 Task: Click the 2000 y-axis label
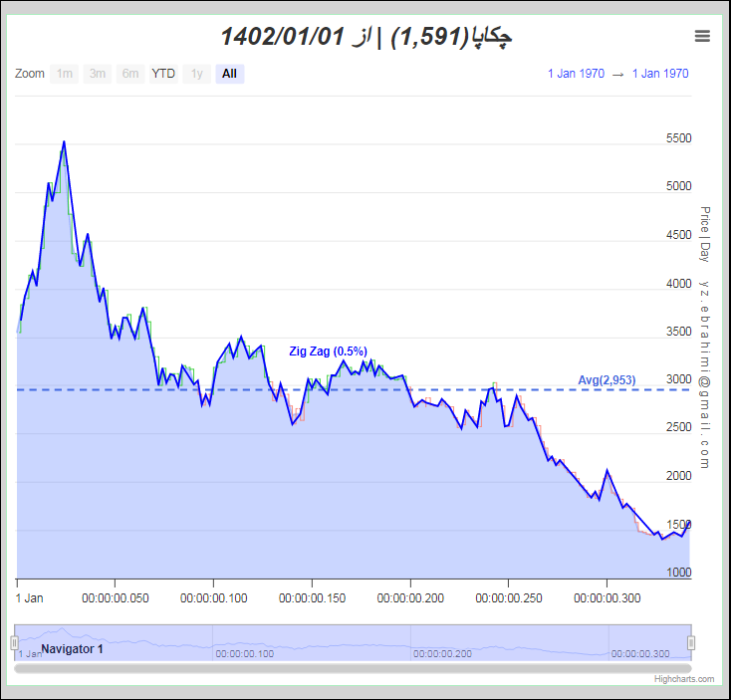tap(678, 476)
